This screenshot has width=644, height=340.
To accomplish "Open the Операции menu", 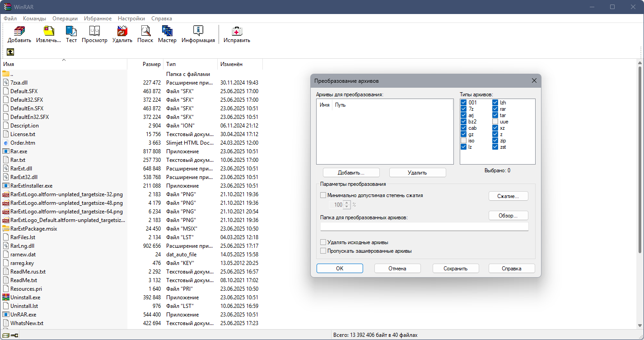I will (x=65, y=19).
